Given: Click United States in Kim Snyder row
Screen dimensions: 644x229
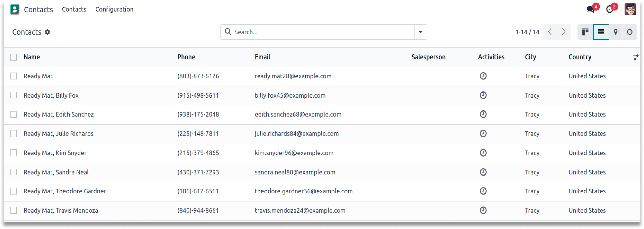Looking at the screenshot, I should [587, 153].
